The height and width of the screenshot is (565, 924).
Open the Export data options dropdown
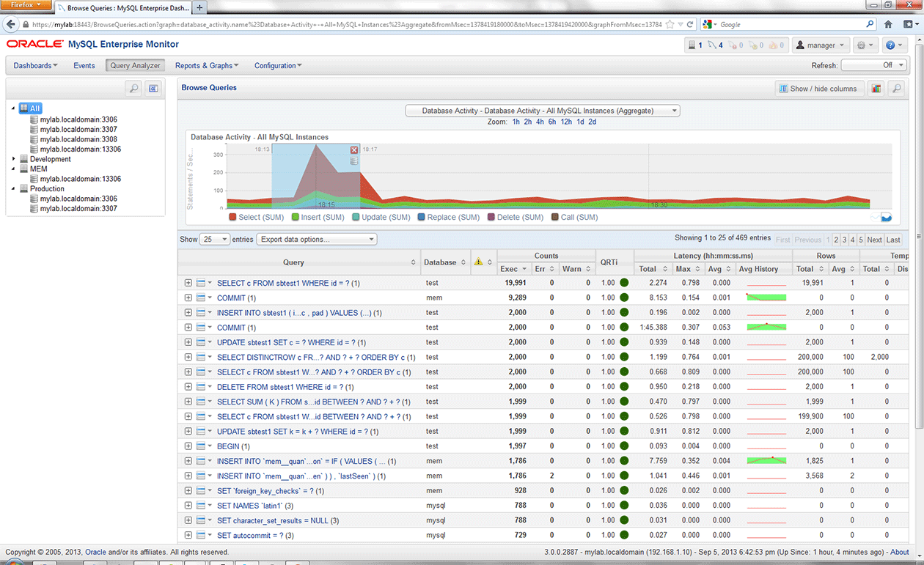pos(316,240)
